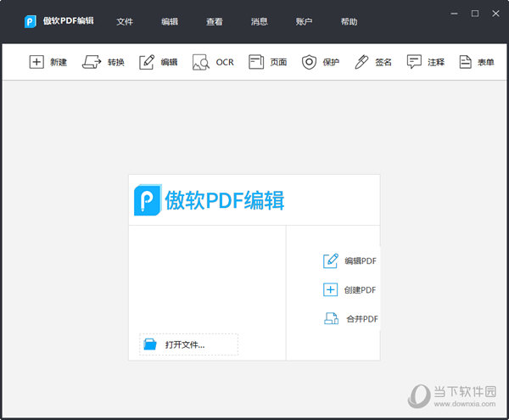Select the 保护 (Protect) shield icon
509x420 pixels.
(x=309, y=62)
